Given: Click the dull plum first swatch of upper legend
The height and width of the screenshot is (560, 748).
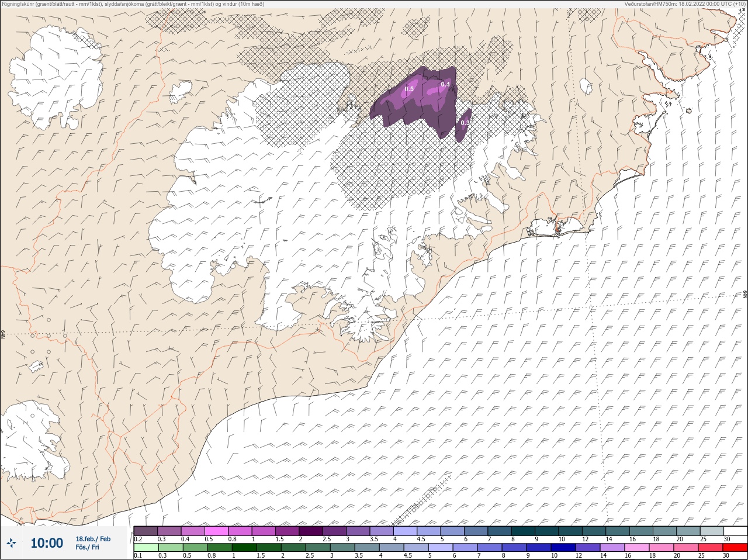Looking at the screenshot, I should coord(146,531).
